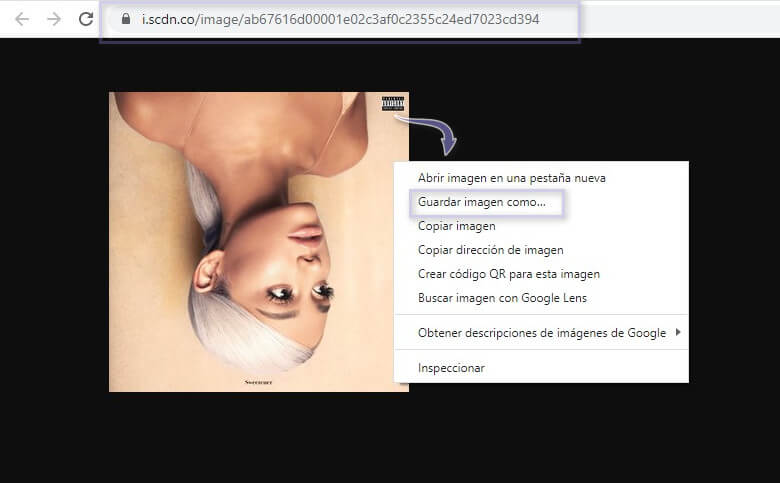Reload the page with the refresh icon
Screen dimensions: 780x483
(x=86, y=19)
